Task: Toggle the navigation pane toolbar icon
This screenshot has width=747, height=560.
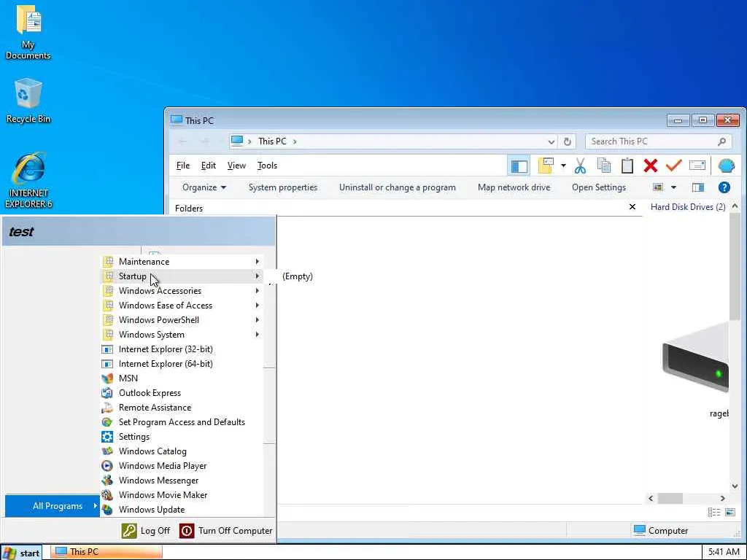Action: (519, 166)
